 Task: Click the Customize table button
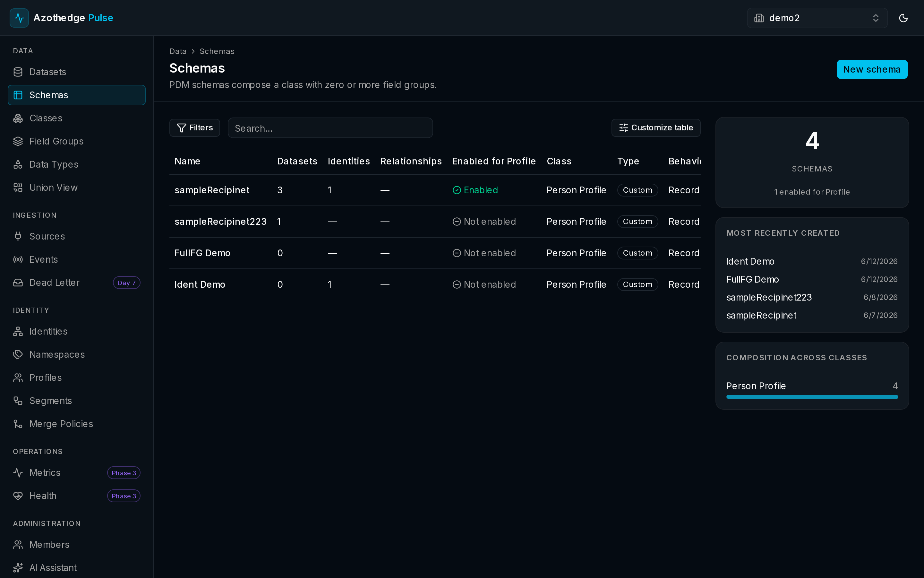(x=656, y=128)
